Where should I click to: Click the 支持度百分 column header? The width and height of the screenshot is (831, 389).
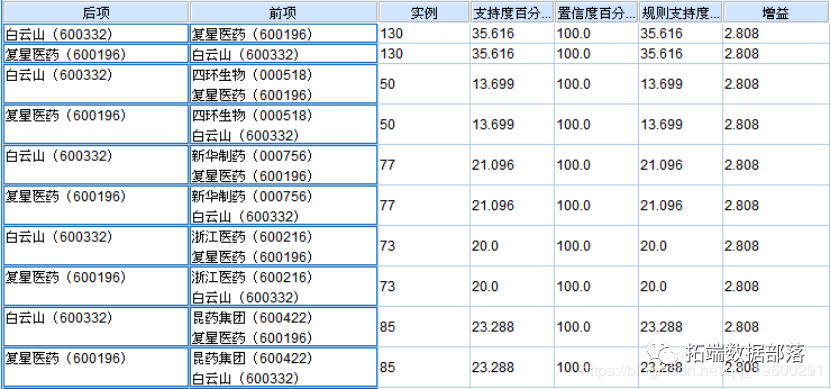pos(512,12)
